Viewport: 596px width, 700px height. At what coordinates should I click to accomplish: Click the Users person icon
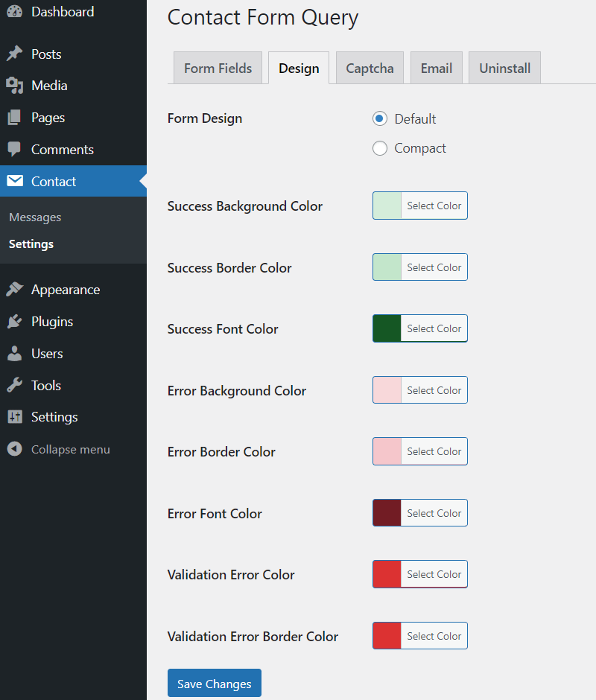coord(14,353)
